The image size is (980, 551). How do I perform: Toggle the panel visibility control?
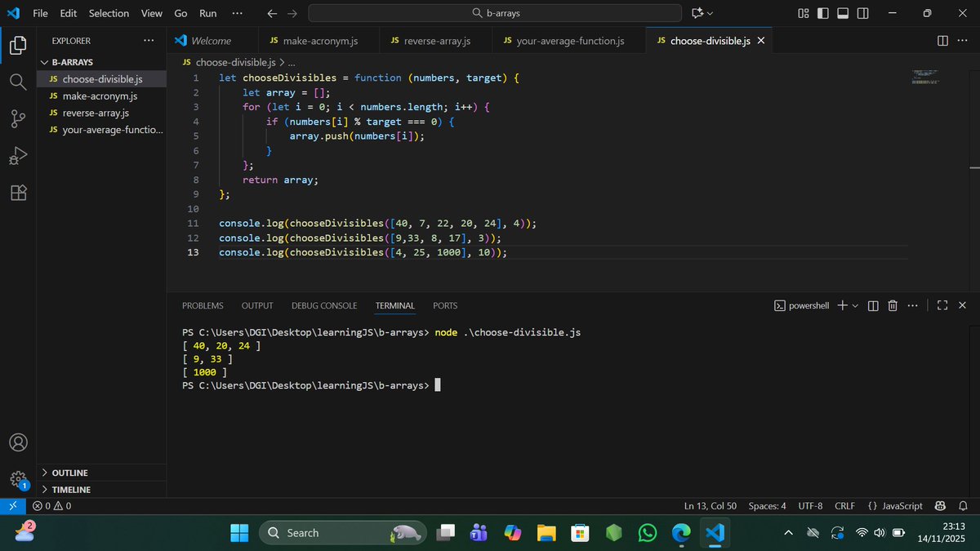click(842, 13)
